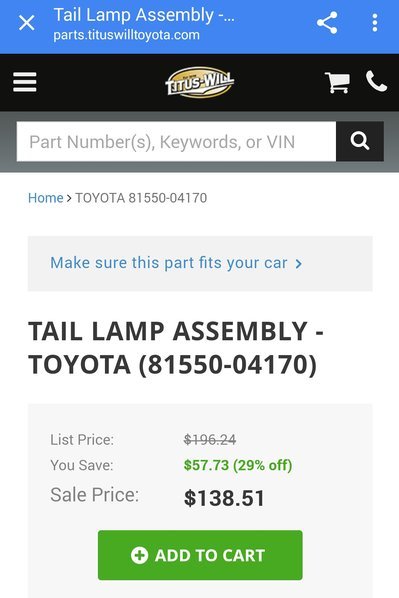Tap the plus icon on Add to Cart

[139, 555]
